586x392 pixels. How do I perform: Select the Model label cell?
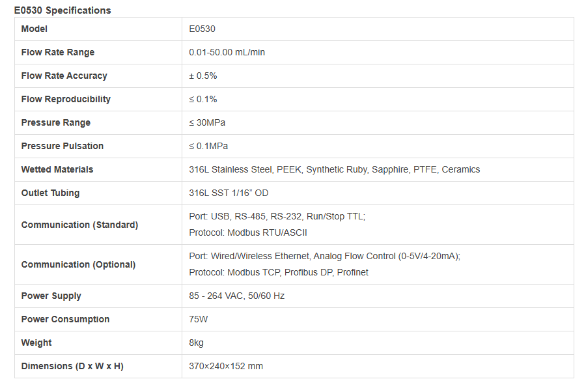point(35,29)
